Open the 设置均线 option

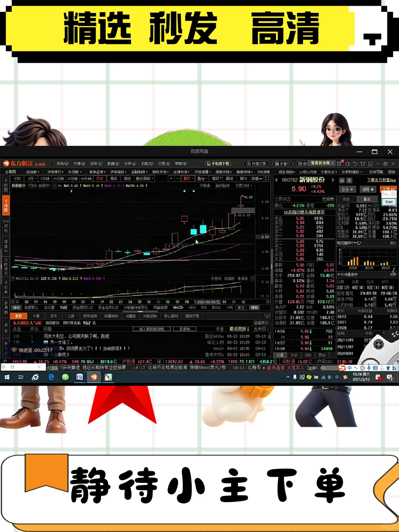click(x=244, y=185)
